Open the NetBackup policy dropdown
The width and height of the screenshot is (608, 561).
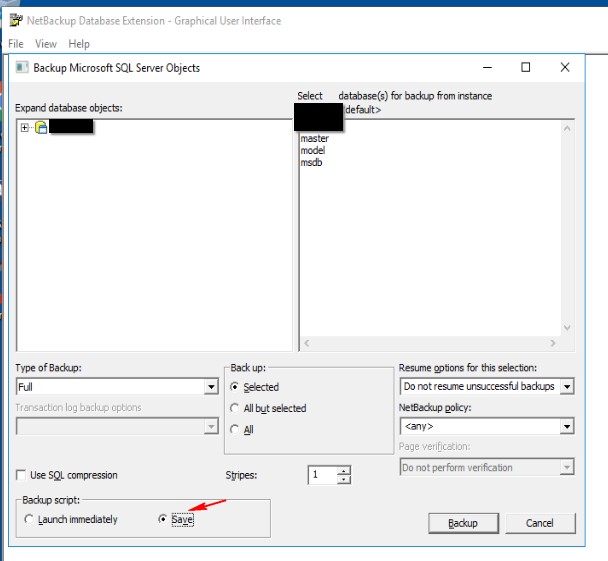pyautogui.click(x=567, y=426)
